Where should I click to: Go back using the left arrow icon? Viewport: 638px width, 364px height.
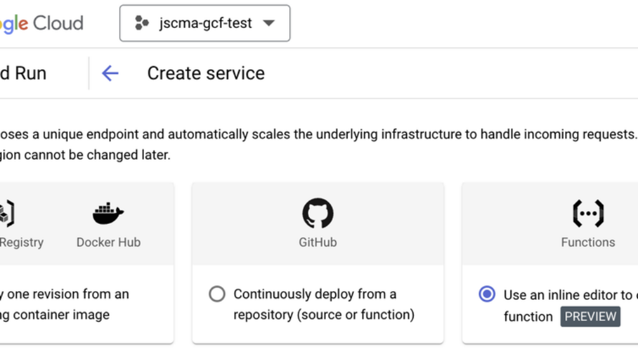coord(110,73)
